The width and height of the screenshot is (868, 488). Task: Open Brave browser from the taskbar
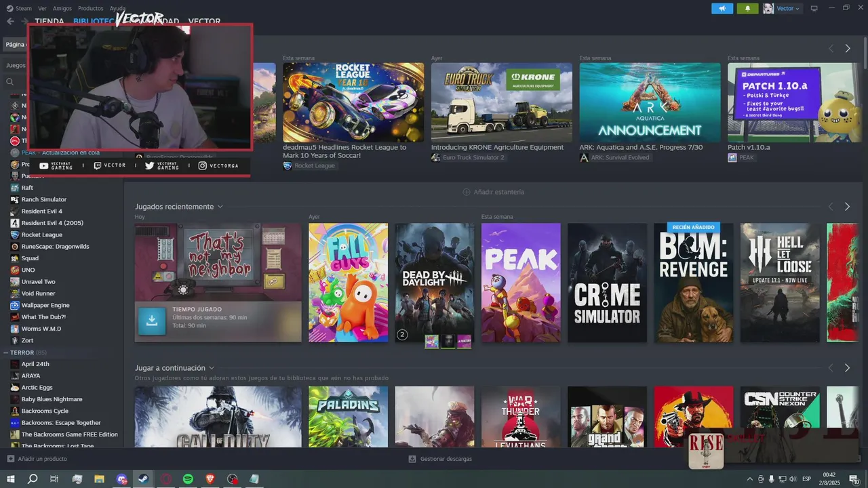click(210, 479)
